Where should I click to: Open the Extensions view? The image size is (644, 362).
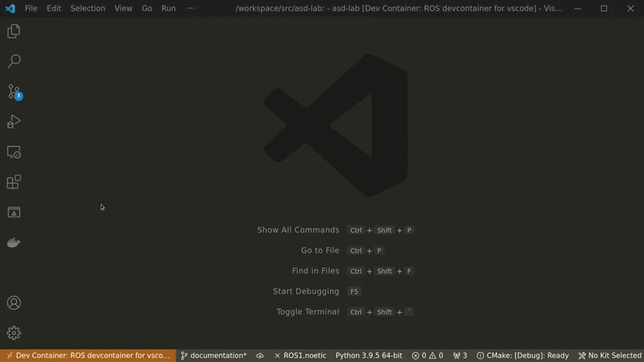point(14,182)
